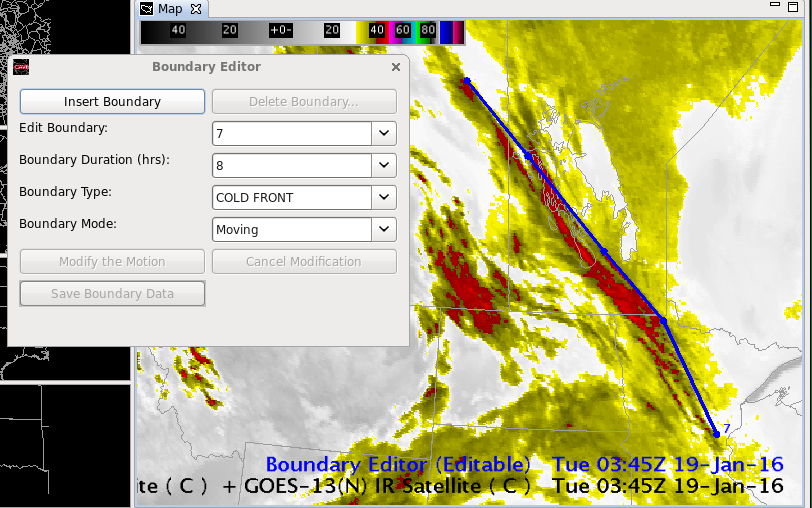Screen dimensions: 812x508
Task: Click the Edit Boundary field showing 7
Action: pos(292,134)
